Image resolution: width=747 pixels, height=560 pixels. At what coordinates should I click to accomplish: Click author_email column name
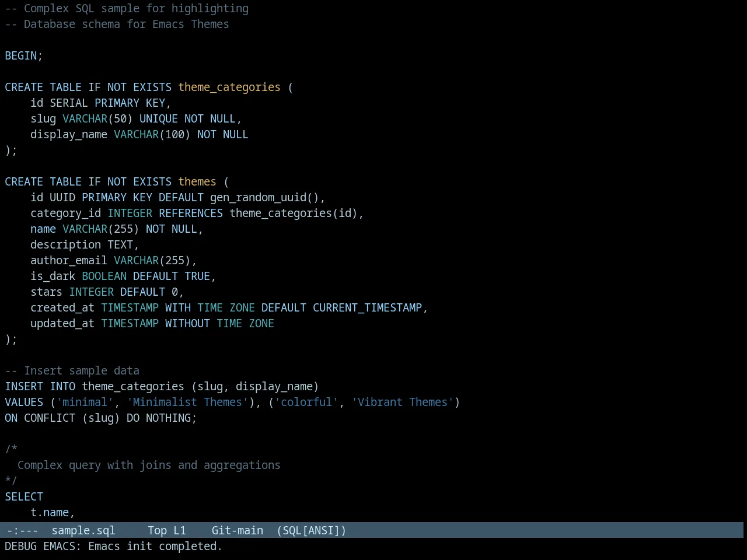click(69, 260)
